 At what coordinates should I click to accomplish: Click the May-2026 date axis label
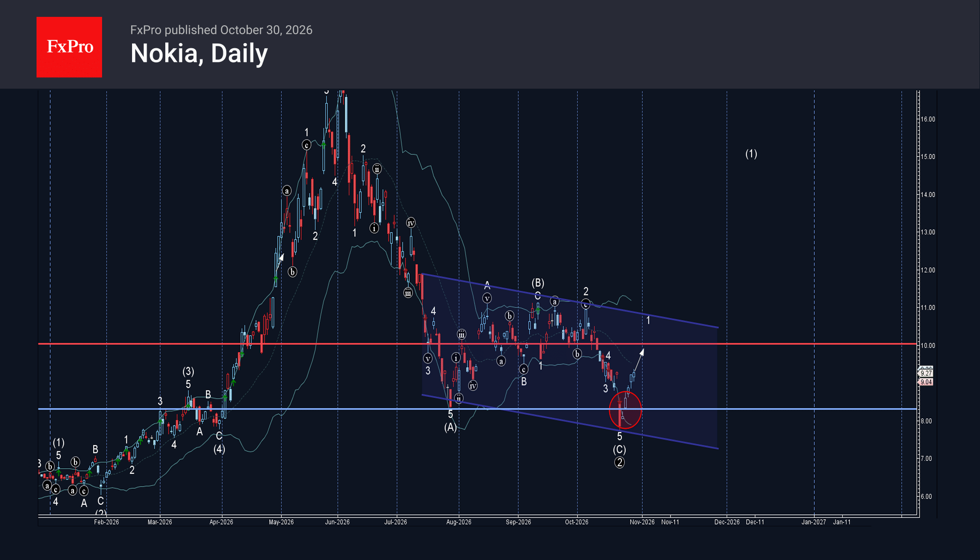pyautogui.click(x=281, y=522)
